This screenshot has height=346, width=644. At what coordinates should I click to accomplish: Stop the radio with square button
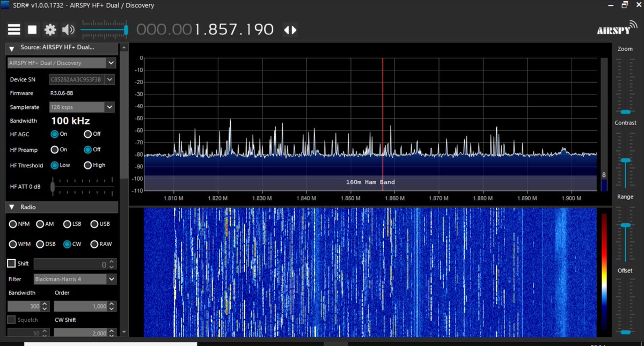coord(32,30)
